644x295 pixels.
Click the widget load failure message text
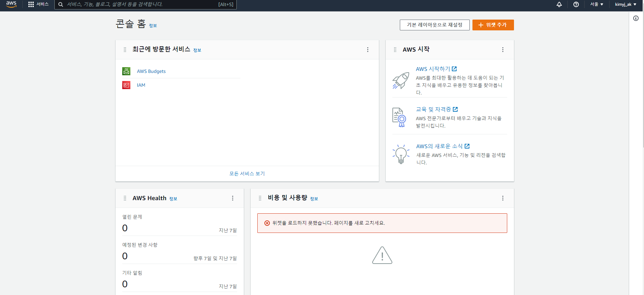329,223
